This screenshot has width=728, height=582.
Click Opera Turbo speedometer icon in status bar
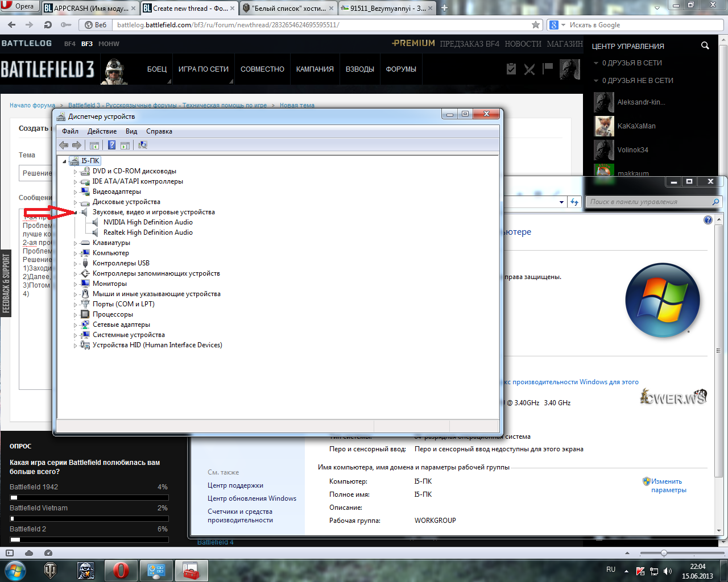(48, 553)
